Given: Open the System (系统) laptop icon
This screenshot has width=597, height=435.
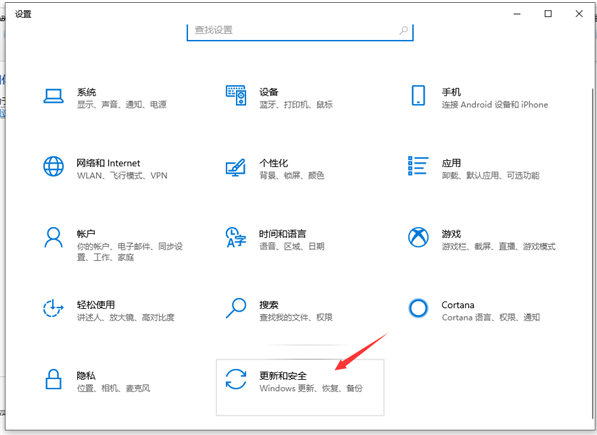Looking at the screenshot, I should click(x=53, y=96).
